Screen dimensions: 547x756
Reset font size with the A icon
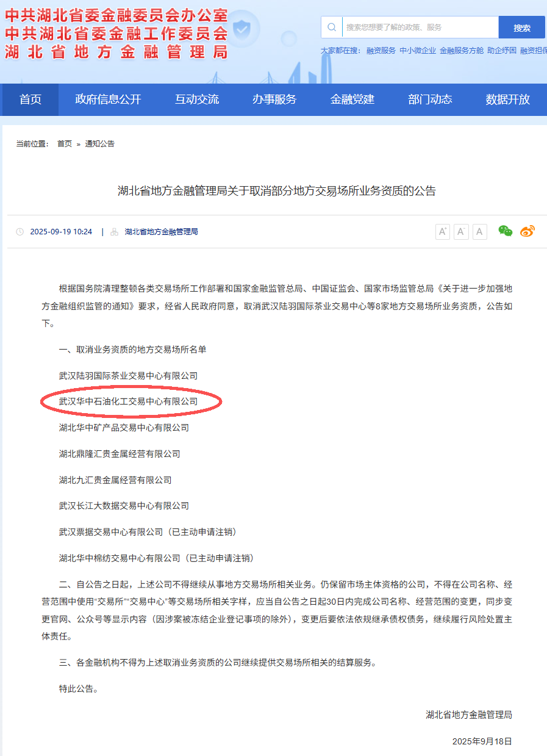coord(479,232)
